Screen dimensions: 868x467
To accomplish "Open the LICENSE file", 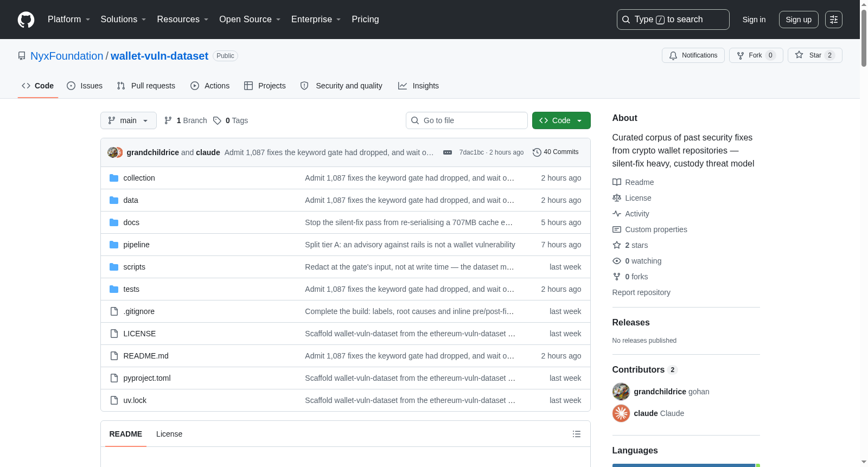I will click(x=139, y=334).
